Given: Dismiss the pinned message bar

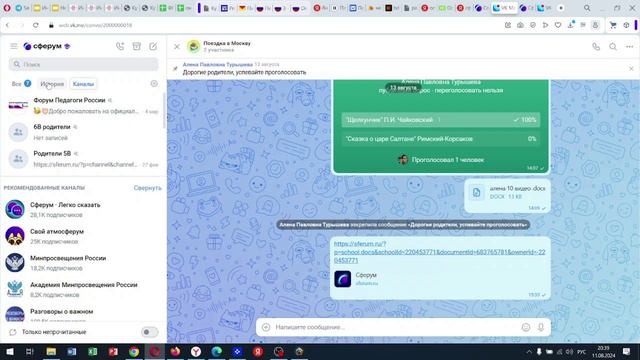Looking at the screenshot, I should pos(631,69).
